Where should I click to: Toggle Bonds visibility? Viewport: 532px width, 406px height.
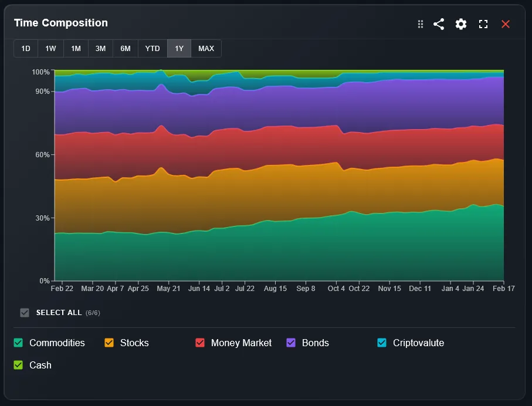pyautogui.click(x=290, y=343)
